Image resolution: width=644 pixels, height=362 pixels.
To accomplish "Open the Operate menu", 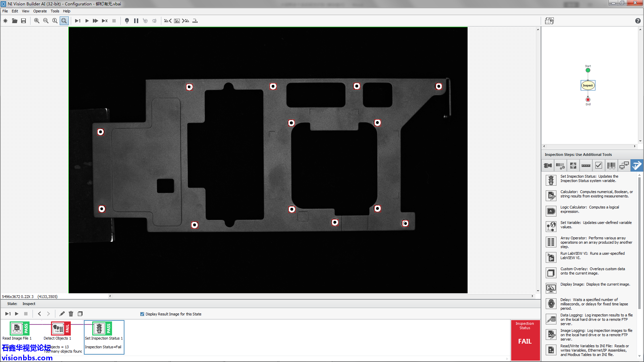I will coord(40,11).
